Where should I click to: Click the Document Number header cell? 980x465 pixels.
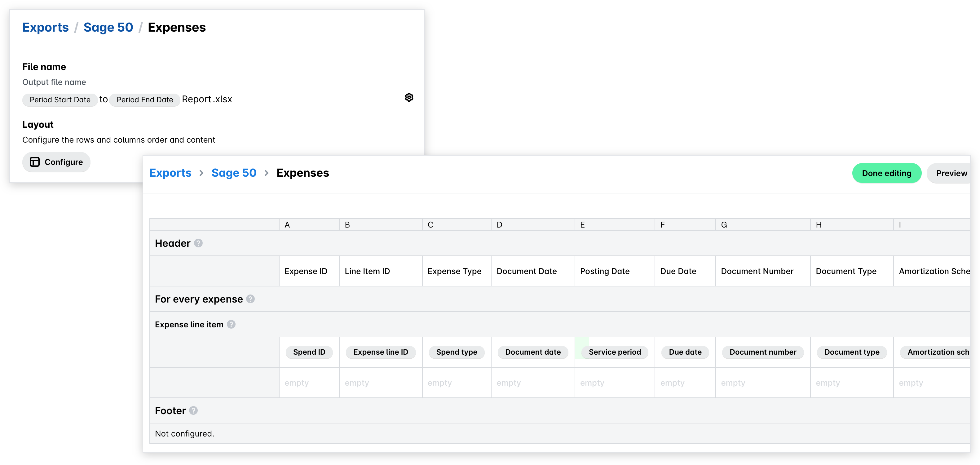763,271
